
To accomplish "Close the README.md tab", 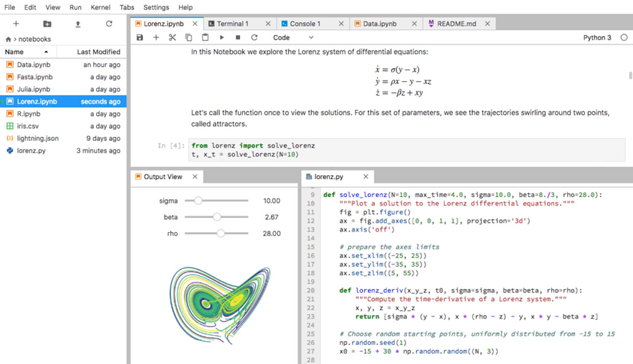I will point(487,24).
